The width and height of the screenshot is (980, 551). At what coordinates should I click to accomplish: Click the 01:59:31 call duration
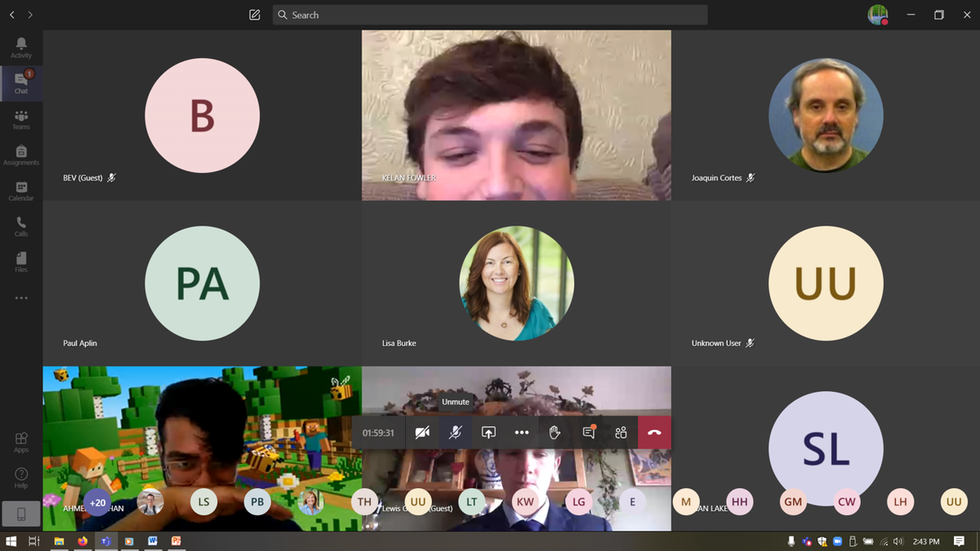[x=379, y=433]
